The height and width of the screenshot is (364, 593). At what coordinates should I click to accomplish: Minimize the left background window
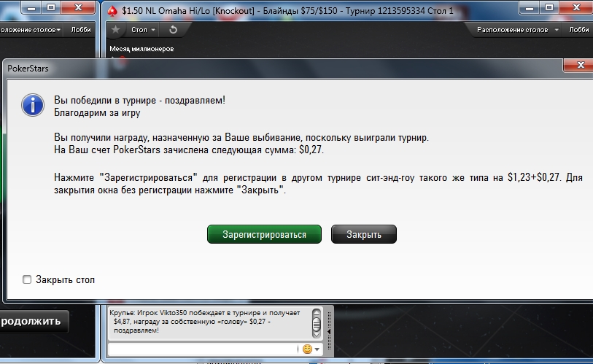point(32,7)
